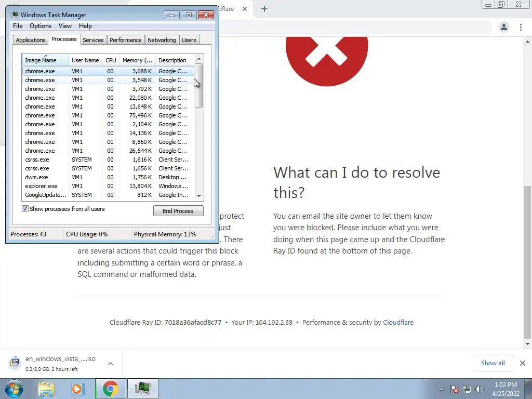The image size is (532, 399).
Task: Click the End Process button
Action: click(x=178, y=211)
